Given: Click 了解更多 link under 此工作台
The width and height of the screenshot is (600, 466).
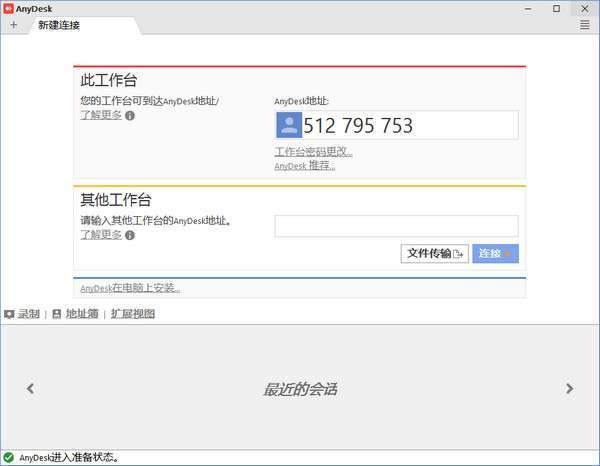Looking at the screenshot, I should pyautogui.click(x=101, y=115).
